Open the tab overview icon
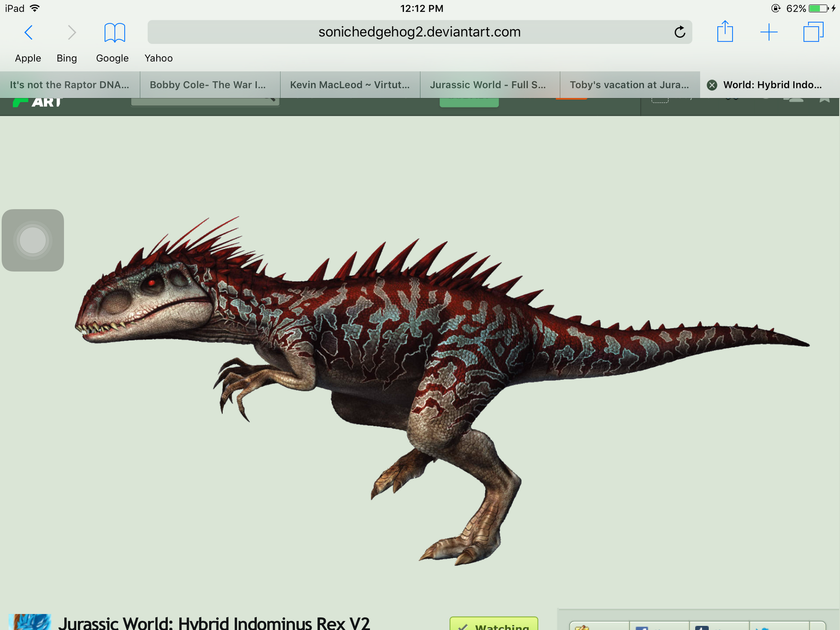 [x=813, y=32]
